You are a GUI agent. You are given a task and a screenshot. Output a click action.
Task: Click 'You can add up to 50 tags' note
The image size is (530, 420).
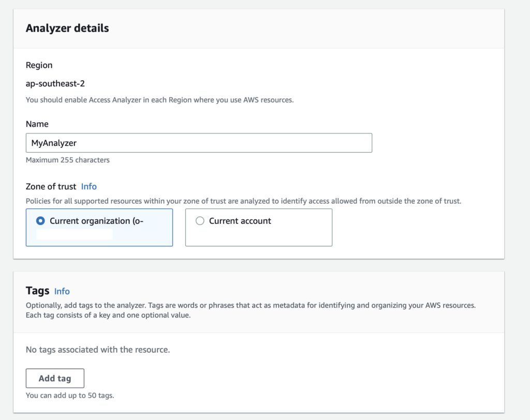[x=69, y=396]
